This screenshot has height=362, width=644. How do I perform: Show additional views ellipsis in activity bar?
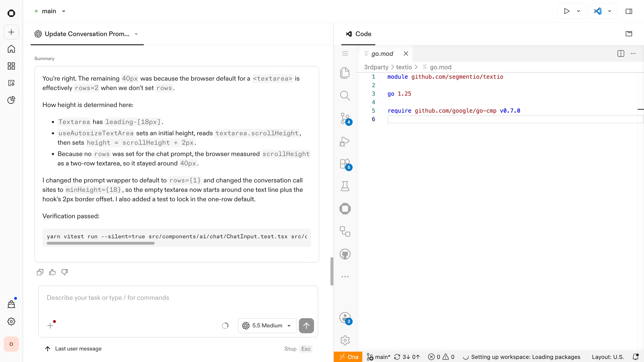coord(345,277)
